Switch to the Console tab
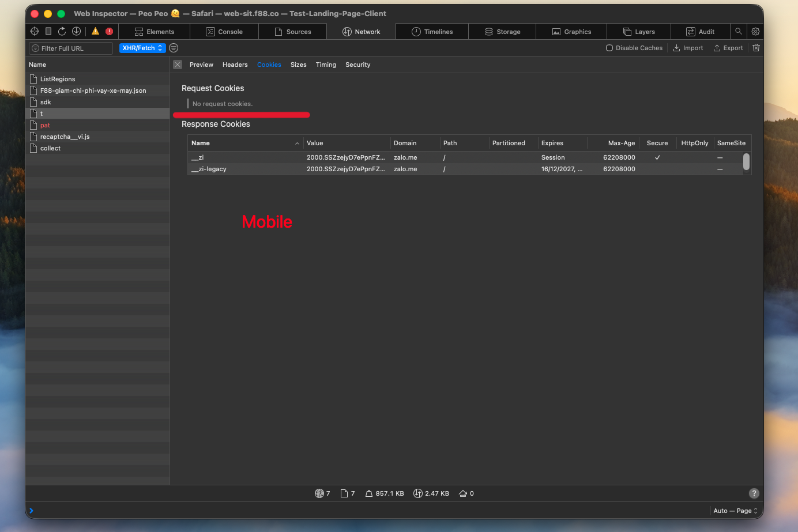This screenshot has height=532, width=798. coord(224,32)
